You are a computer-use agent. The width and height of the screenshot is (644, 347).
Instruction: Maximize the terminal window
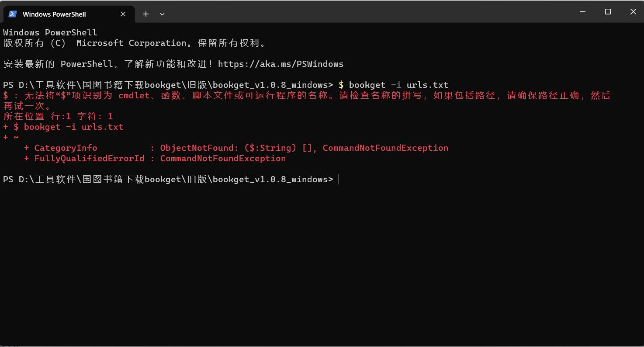(608, 12)
